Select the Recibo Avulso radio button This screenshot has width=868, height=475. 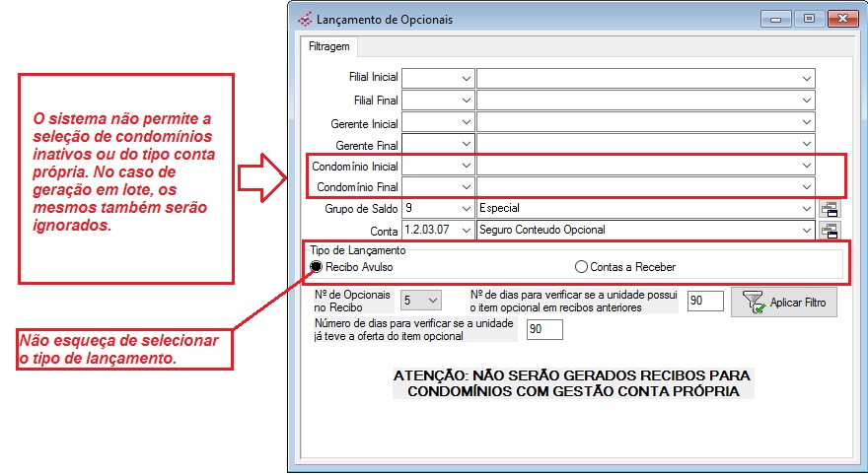click(x=317, y=266)
